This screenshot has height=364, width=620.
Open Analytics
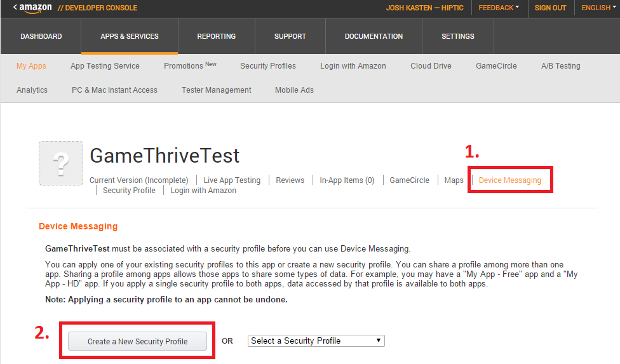point(32,90)
